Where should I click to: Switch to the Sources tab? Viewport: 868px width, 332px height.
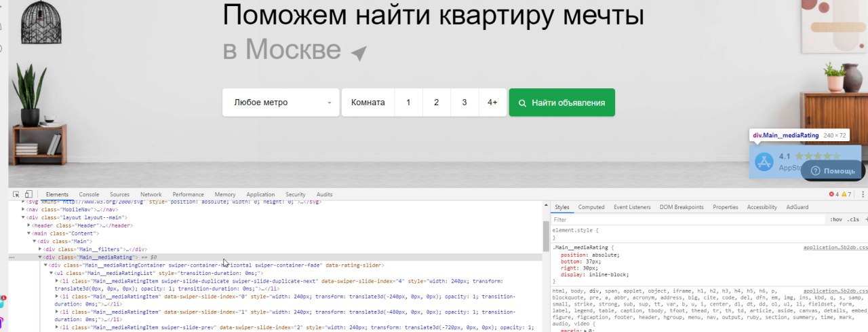(x=119, y=194)
